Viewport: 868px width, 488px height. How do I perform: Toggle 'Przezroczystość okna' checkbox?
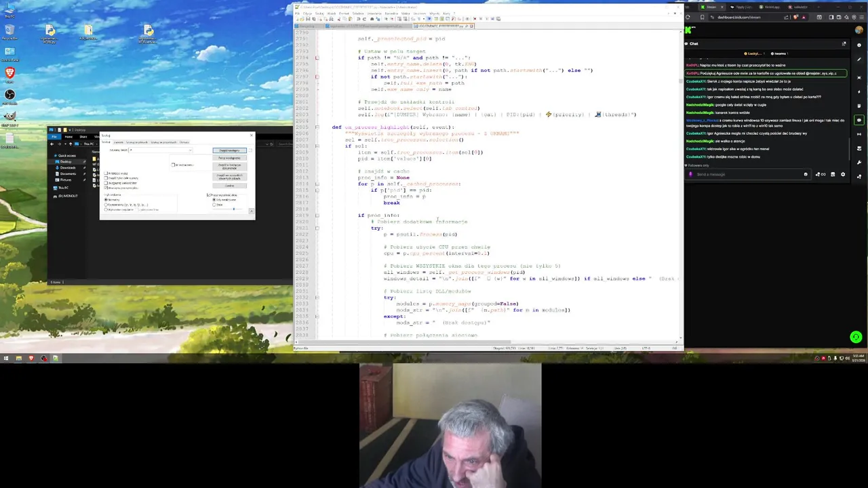pos(208,195)
